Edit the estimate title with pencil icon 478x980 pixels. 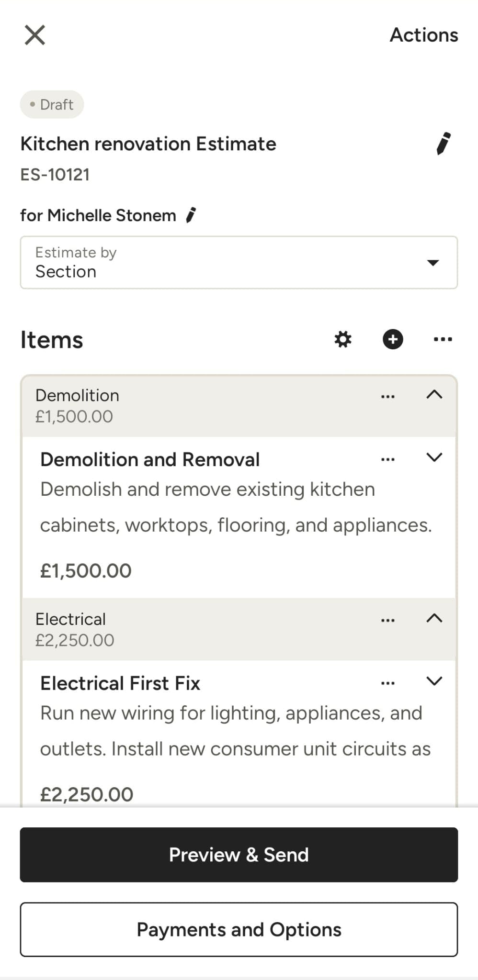[444, 144]
